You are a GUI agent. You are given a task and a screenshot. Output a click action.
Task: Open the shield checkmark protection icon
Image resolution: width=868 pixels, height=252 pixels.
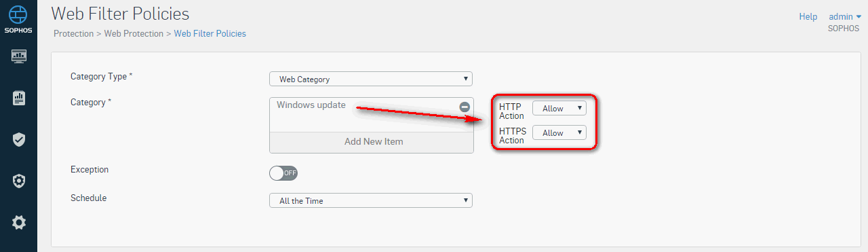[x=19, y=139]
